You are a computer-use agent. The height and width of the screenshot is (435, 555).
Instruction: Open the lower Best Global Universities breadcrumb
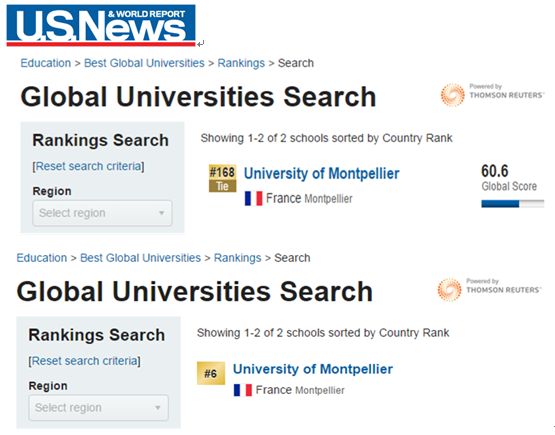(x=141, y=258)
